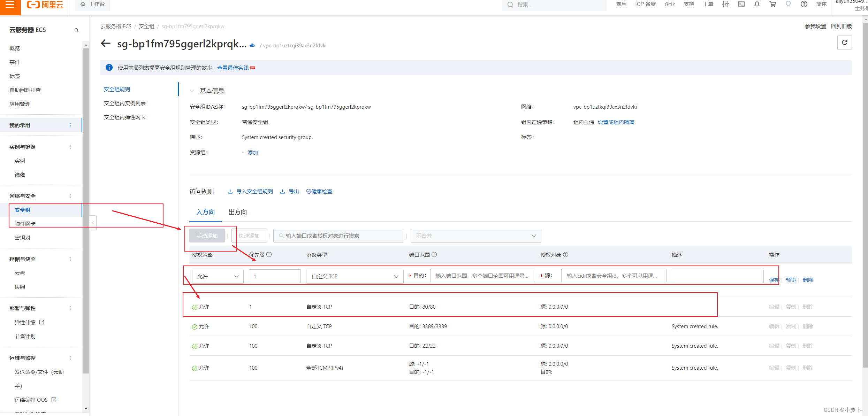Open the 允许 authorization policy dropdown
This screenshot has width=868, height=416.
(x=218, y=276)
